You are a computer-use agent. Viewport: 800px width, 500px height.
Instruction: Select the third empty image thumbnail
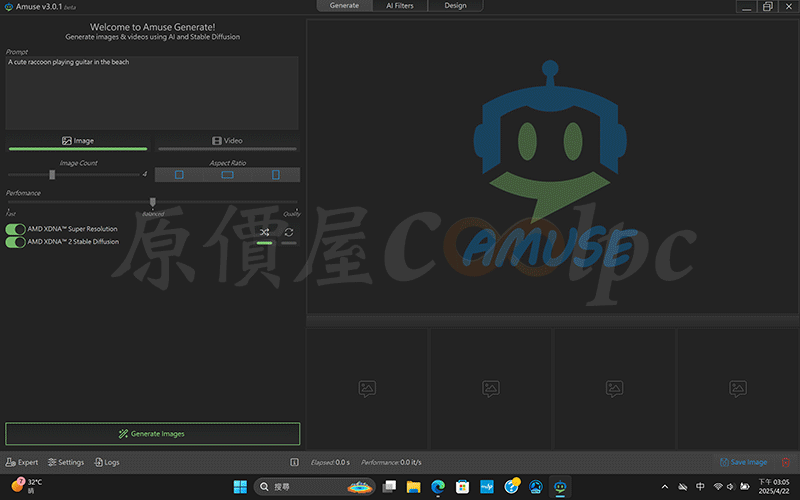614,389
